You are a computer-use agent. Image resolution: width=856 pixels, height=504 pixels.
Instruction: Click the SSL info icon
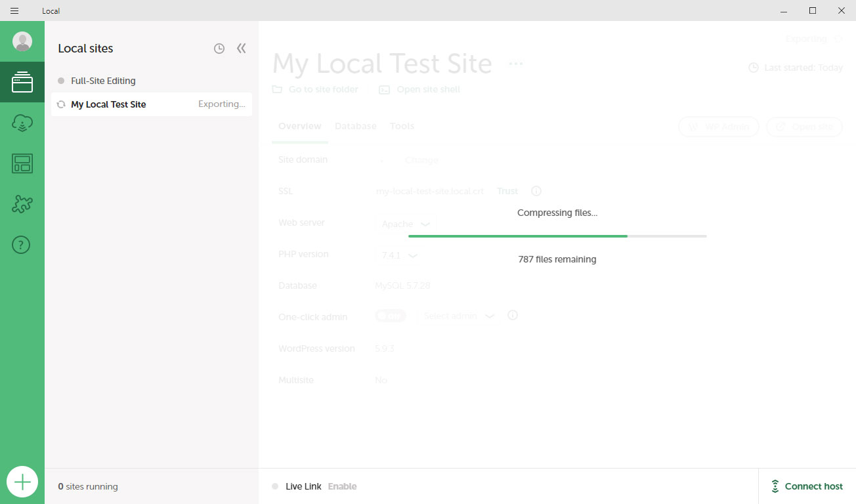pos(536,191)
